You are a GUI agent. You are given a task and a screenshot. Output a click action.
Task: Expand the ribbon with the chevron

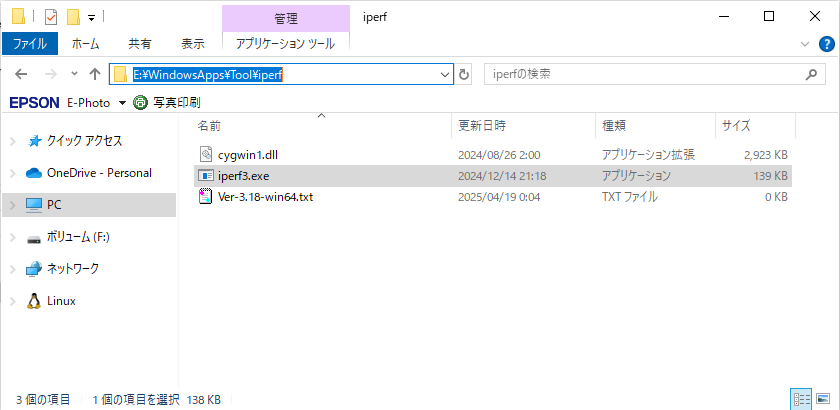[805, 44]
